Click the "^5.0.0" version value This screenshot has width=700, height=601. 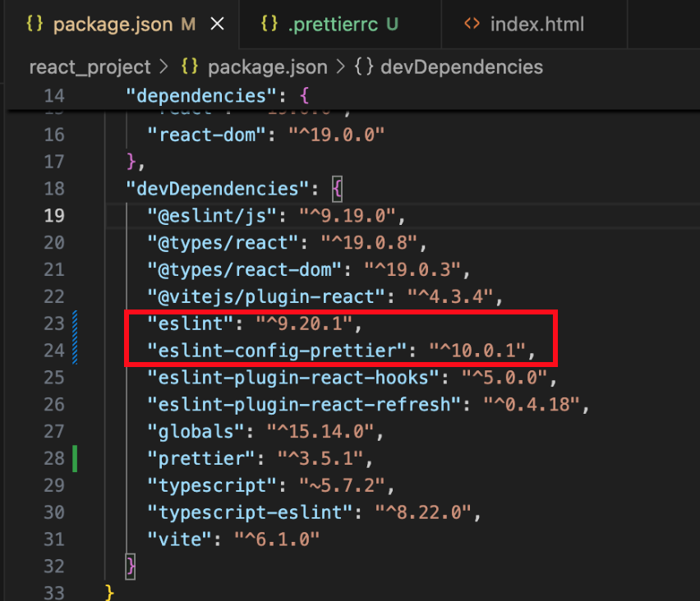coord(505,378)
